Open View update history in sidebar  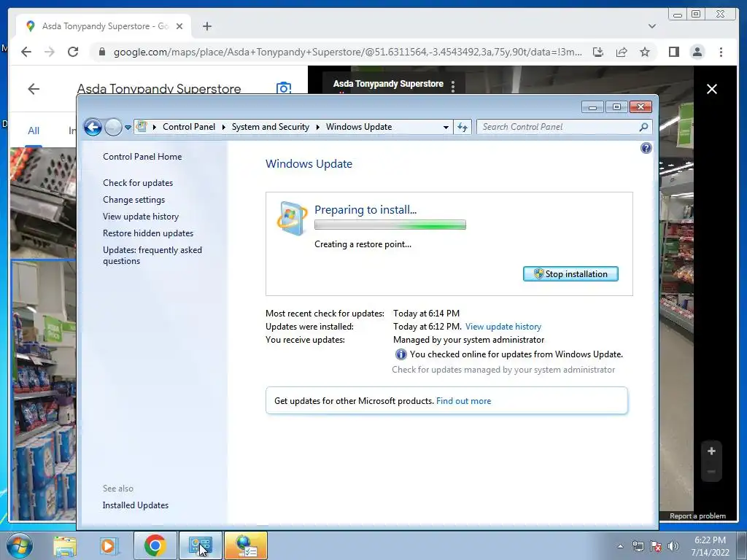pyautogui.click(x=141, y=216)
